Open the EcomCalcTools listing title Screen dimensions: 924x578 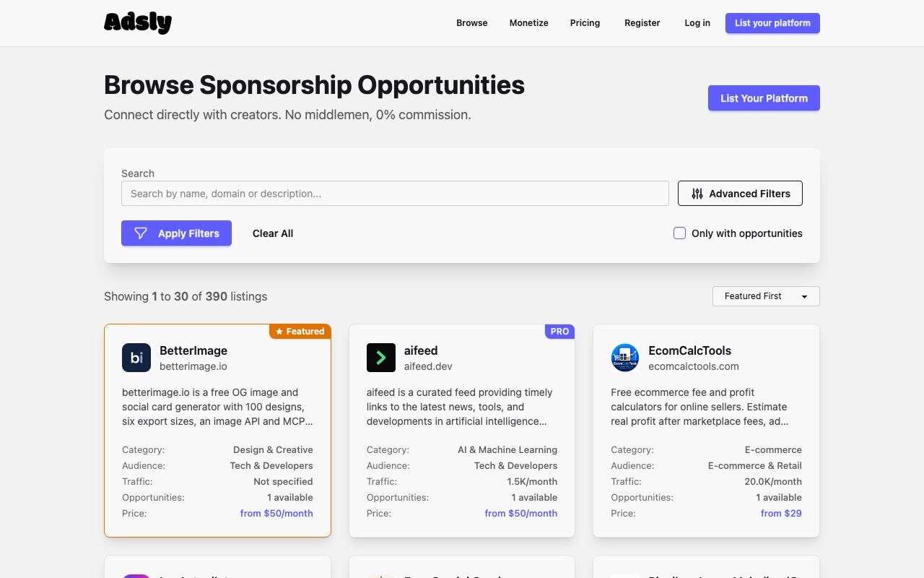pyautogui.click(x=689, y=350)
